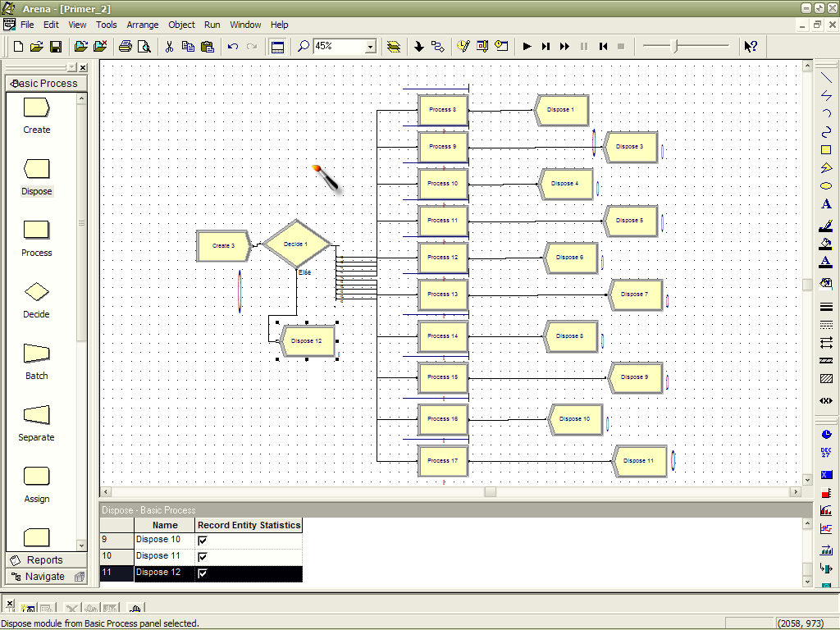This screenshot has height=630, width=840.
Task: Select the Line color pencil icon
Action: 826,226
